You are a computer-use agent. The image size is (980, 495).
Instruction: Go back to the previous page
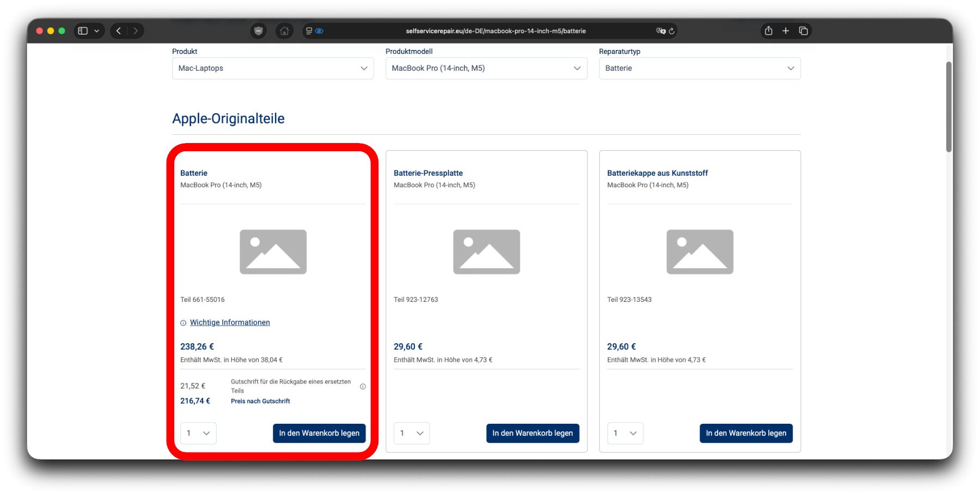point(119,31)
